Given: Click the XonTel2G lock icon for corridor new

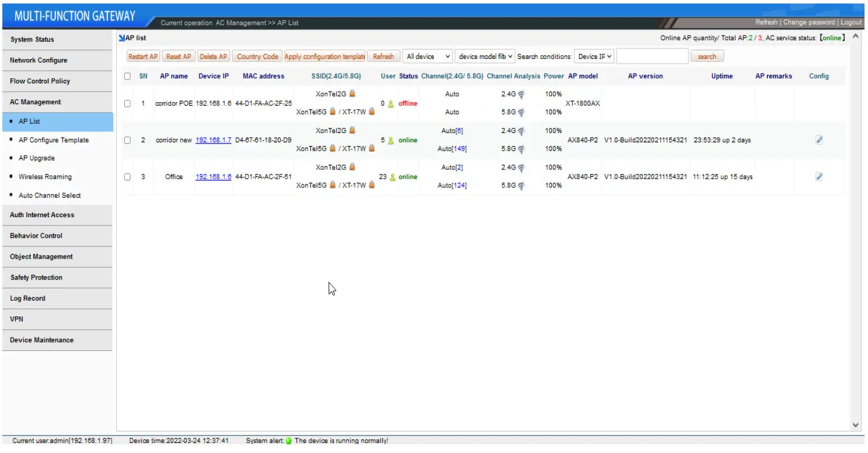Looking at the screenshot, I should click(x=352, y=130).
